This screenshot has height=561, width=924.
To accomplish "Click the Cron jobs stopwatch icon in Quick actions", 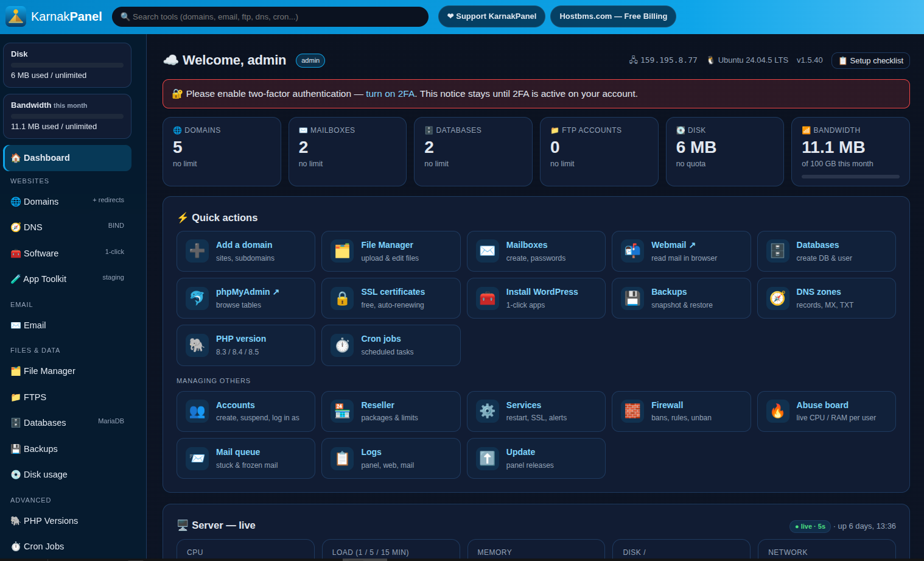I will point(342,345).
